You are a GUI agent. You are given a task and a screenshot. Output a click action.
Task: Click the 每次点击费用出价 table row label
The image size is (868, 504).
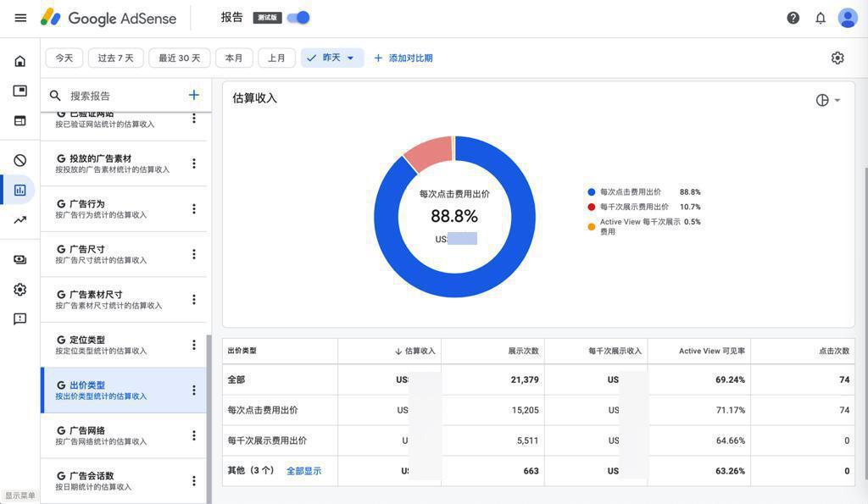click(x=263, y=410)
